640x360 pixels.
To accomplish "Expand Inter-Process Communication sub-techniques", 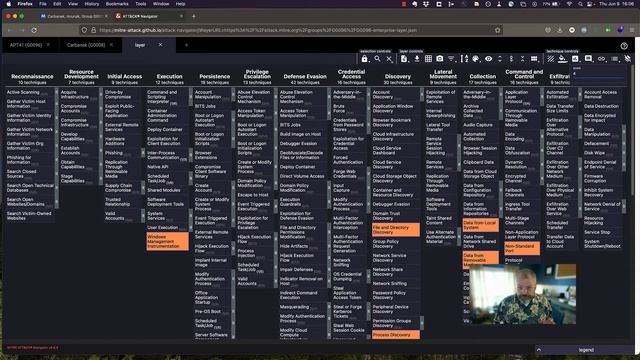I will (x=190, y=155).
